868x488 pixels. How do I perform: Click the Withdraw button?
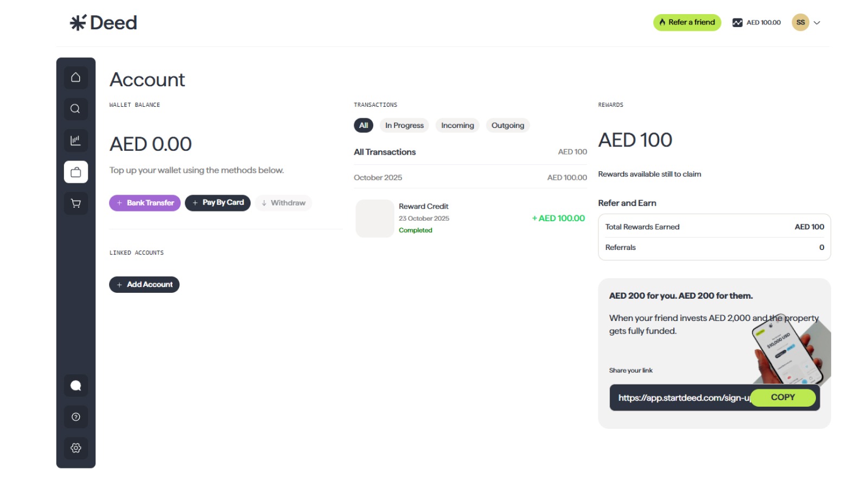point(283,203)
